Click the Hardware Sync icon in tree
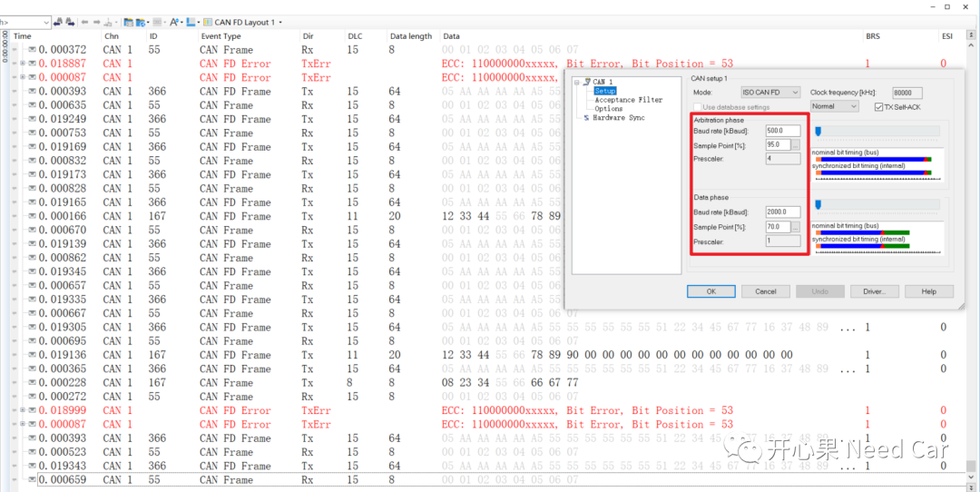 (x=586, y=117)
